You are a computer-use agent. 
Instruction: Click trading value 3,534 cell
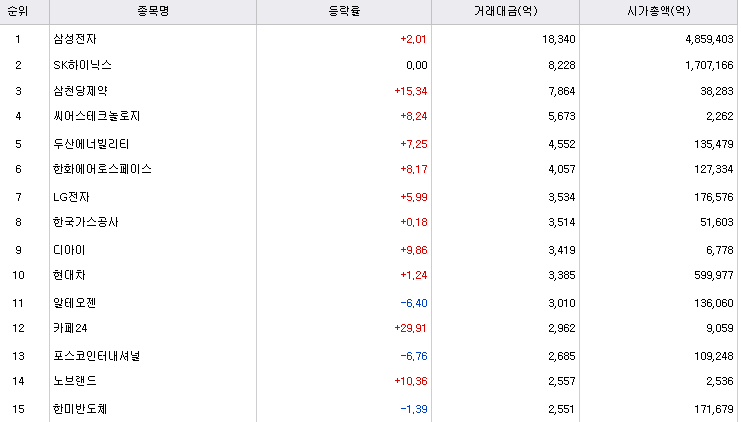click(x=561, y=197)
